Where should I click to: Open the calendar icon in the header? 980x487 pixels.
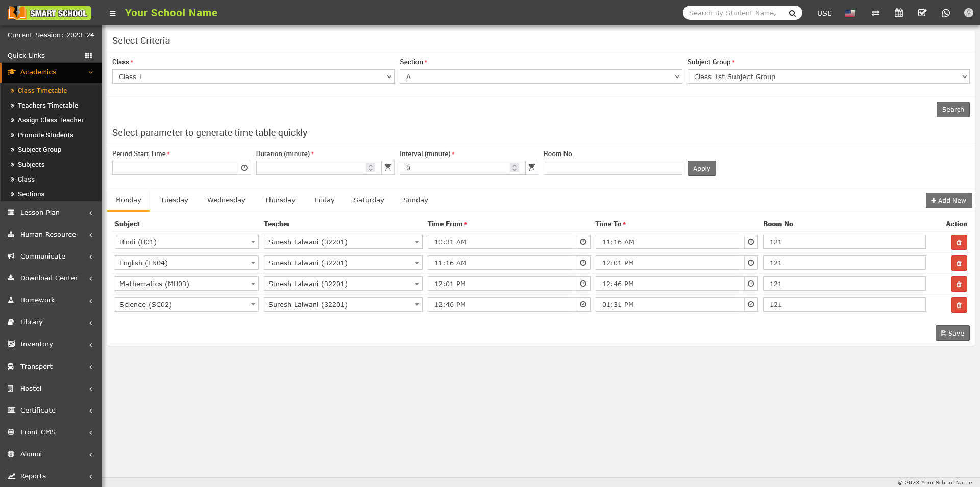tap(899, 13)
